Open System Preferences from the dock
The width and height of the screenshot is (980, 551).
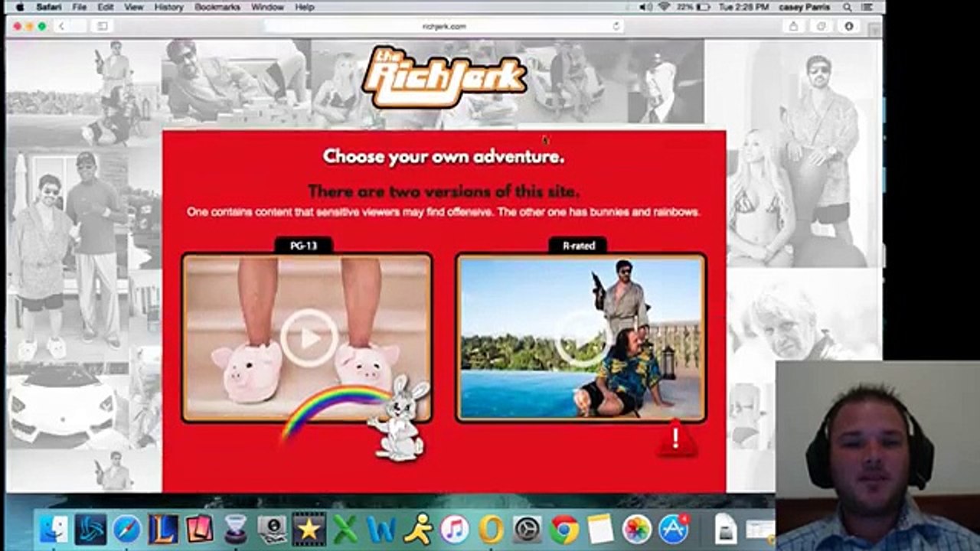tap(528, 529)
